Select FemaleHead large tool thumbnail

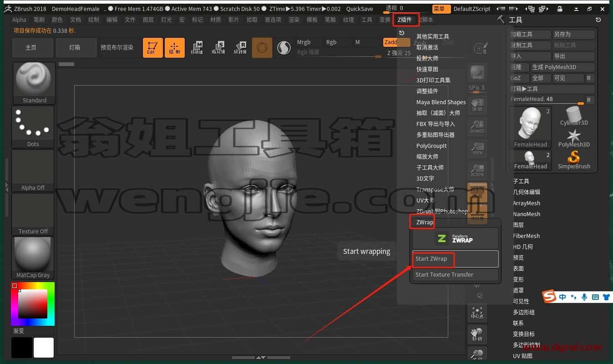click(530, 127)
